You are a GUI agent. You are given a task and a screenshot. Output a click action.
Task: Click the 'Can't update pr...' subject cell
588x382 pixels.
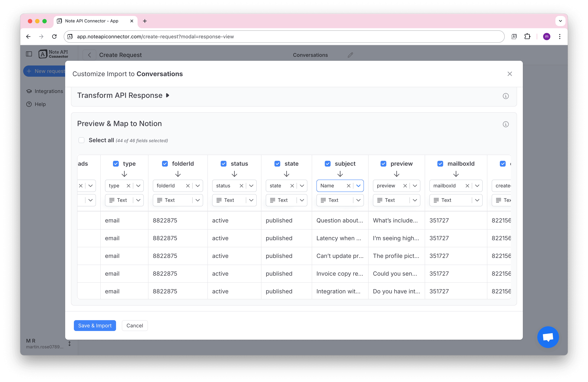coord(340,256)
